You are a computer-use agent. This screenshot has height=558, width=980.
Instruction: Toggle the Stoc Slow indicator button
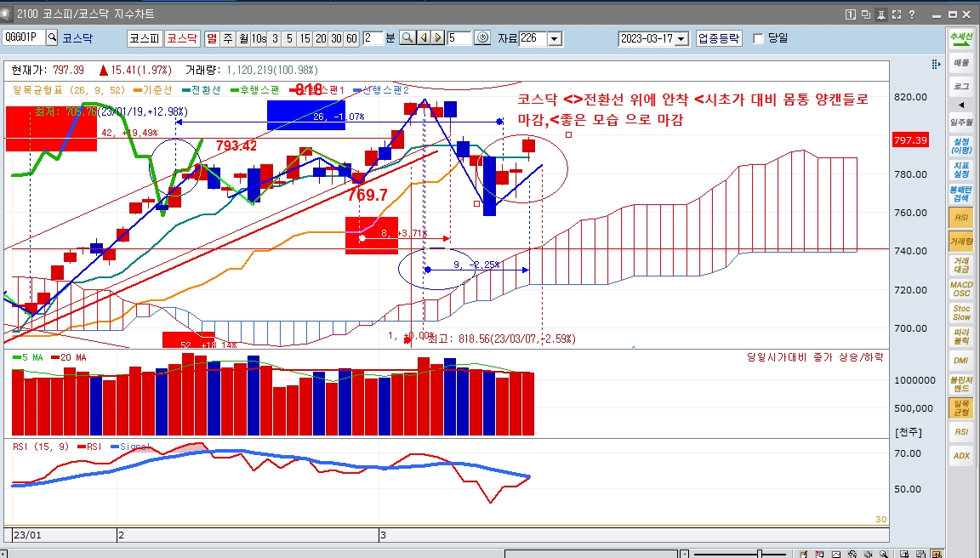(x=961, y=312)
